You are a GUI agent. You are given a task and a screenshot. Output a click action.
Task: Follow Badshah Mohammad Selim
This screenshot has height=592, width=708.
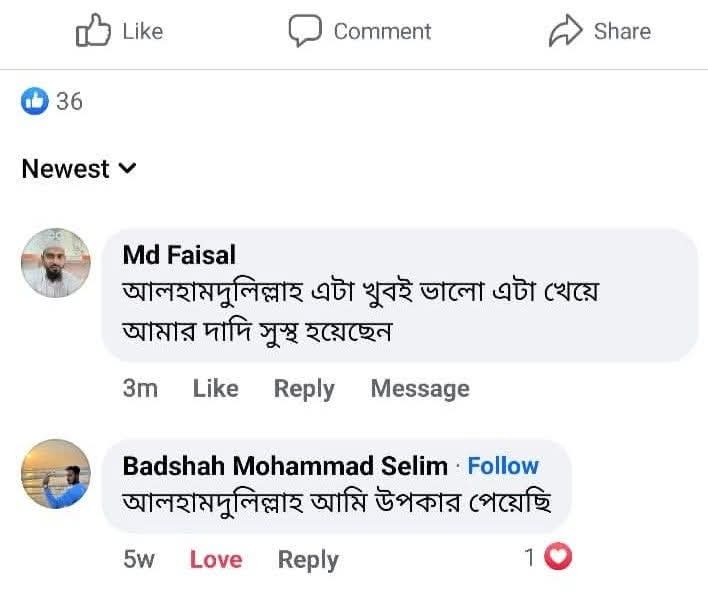pyautogui.click(x=503, y=466)
